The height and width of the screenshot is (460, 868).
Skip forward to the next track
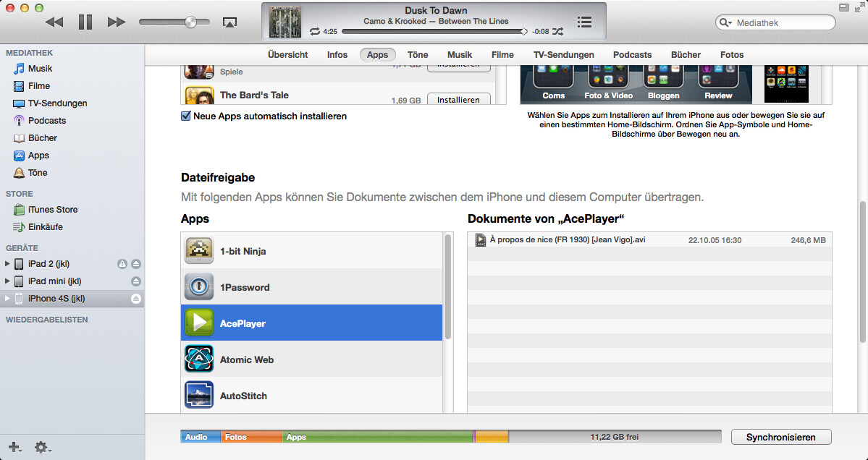(x=117, y=22)
